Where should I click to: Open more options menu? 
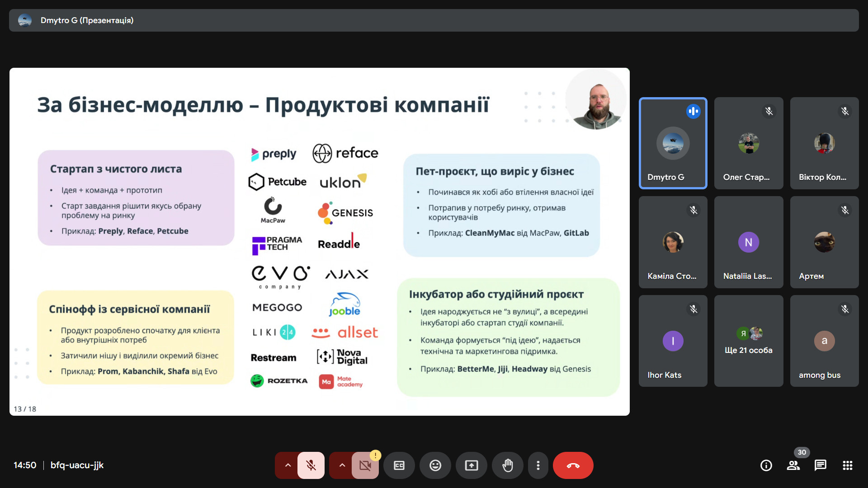coord(538,465)
